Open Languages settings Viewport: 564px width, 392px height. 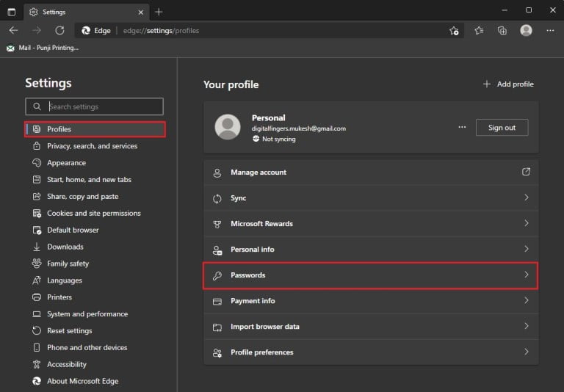57,280
